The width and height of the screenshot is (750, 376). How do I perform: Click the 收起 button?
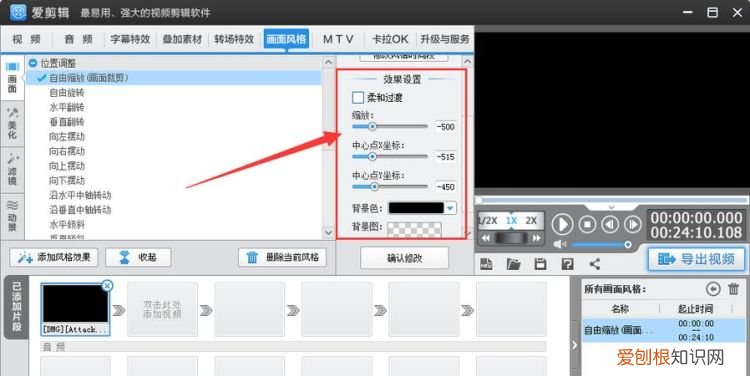tap(138, 257)
